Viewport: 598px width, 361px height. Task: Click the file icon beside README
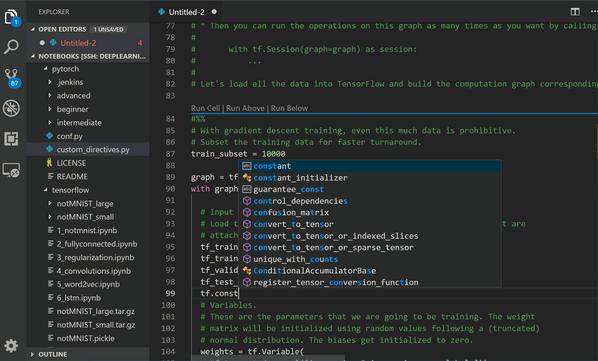pyautogui.click(x=50, y=176)
